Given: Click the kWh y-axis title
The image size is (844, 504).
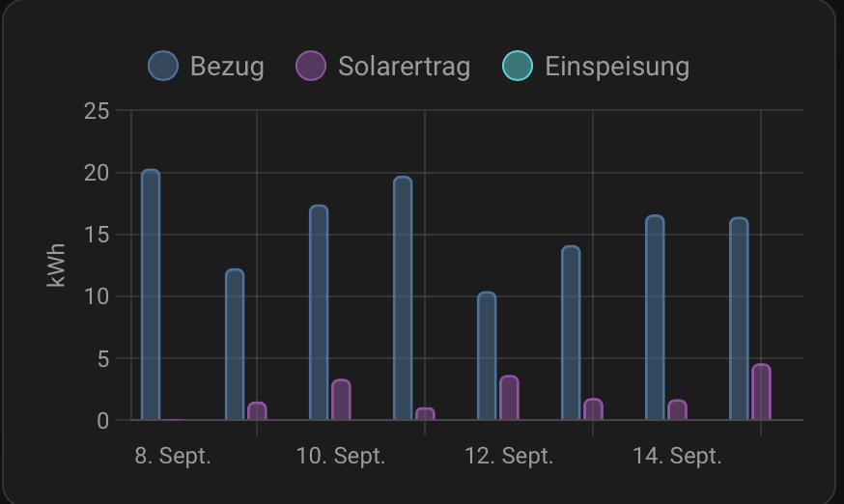Looking at the screenshot, I should pos(57,265).
